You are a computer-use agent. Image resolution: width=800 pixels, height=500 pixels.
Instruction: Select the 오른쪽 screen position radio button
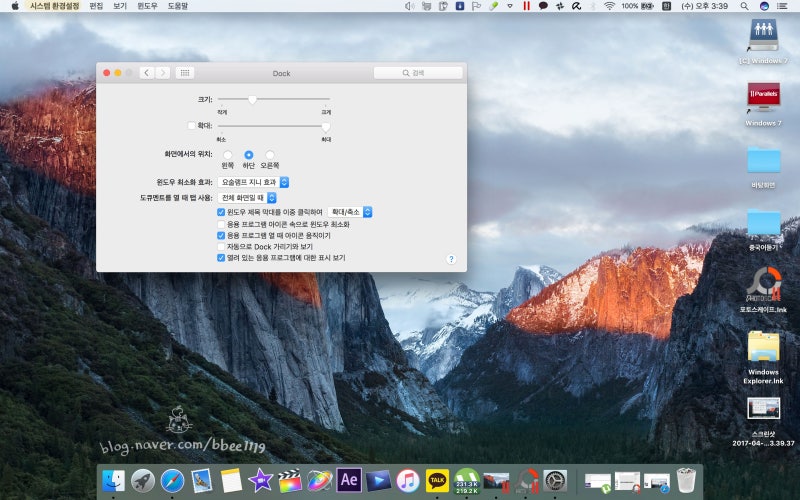[270, 154]
